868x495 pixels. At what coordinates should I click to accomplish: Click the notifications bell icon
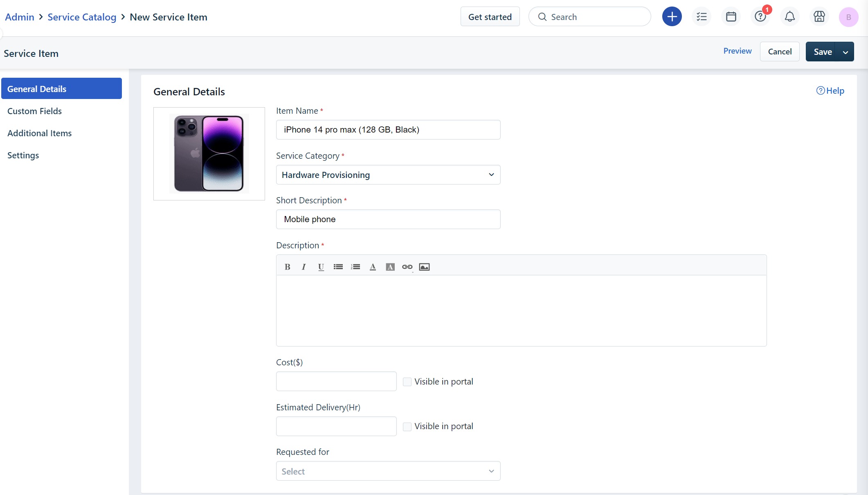click(x=789, y=17)
